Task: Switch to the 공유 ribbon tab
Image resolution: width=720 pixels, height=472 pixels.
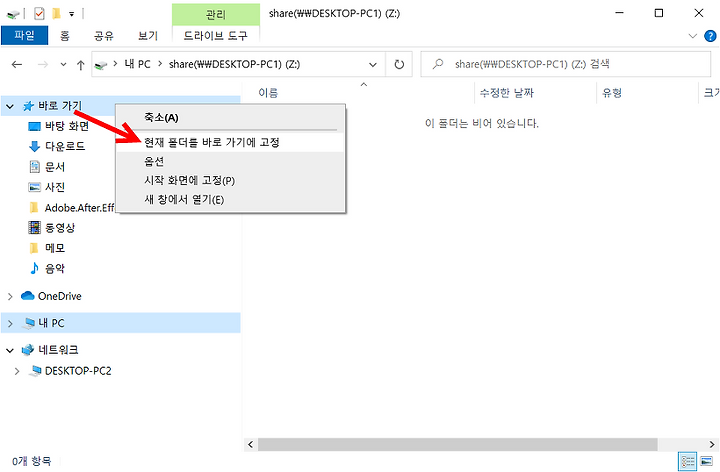Action: [104, 35]
